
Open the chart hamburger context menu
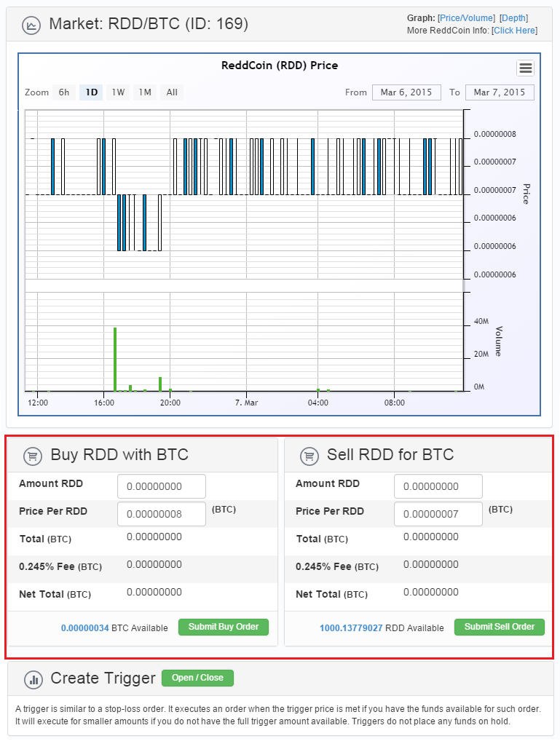[x=526, y=68]
